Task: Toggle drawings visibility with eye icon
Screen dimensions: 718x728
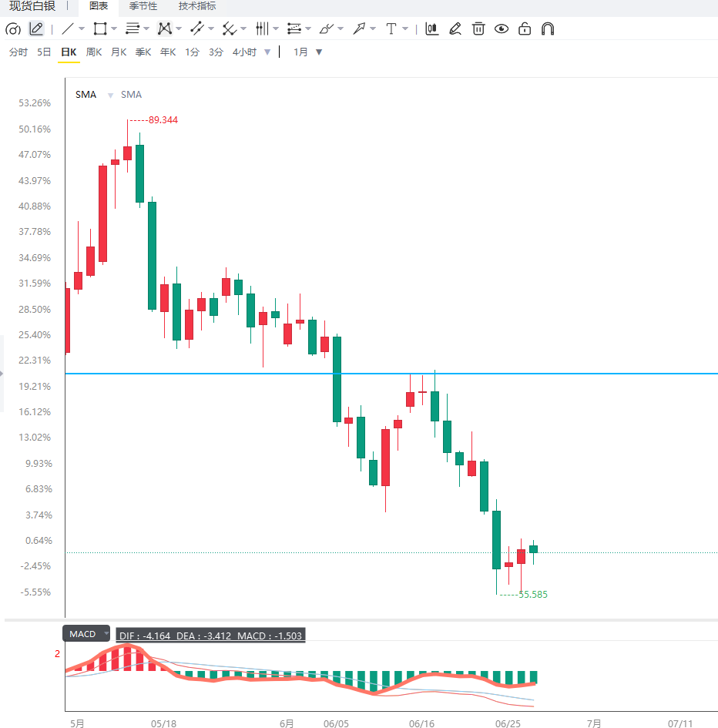Action: [x=502, y=29]
